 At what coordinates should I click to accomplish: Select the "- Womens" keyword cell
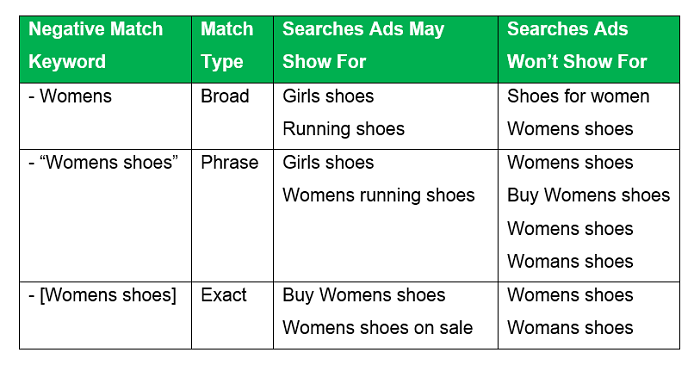point(105,116)
